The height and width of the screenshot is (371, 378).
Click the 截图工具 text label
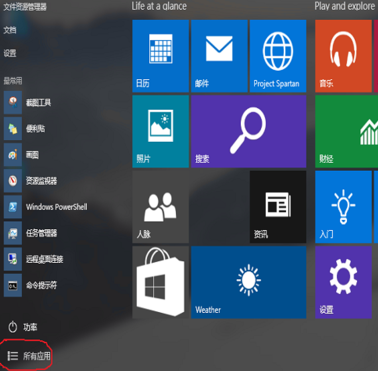coord(39,103)
